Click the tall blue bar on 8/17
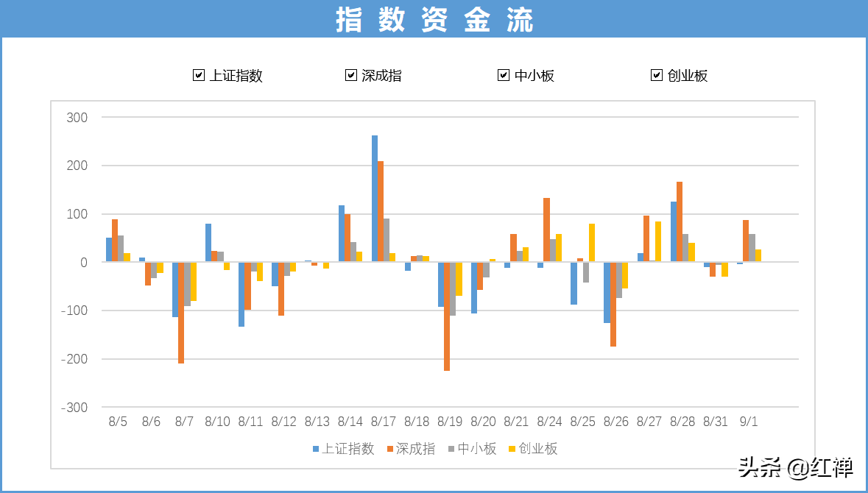 (375, 199)
